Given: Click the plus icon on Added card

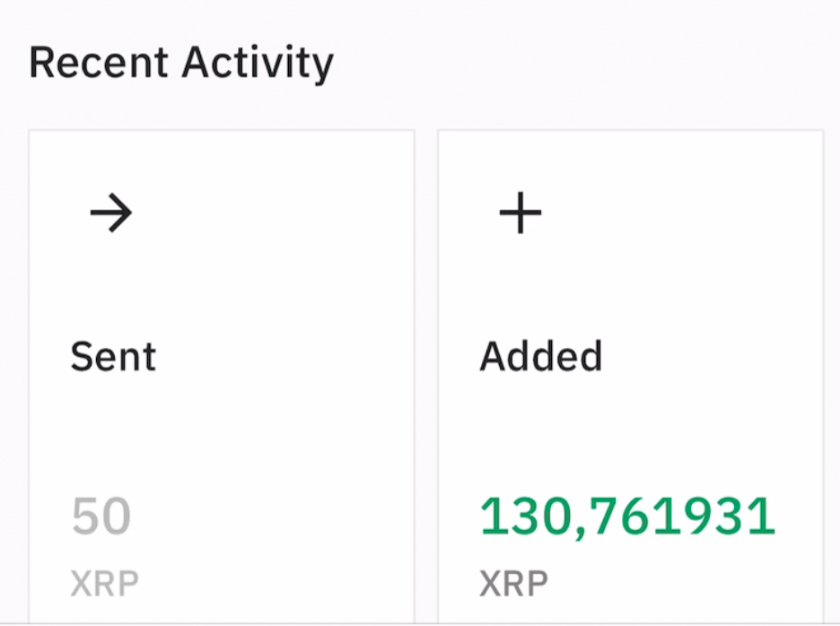Looking at the screenshot, I should [x=521, y=214].
